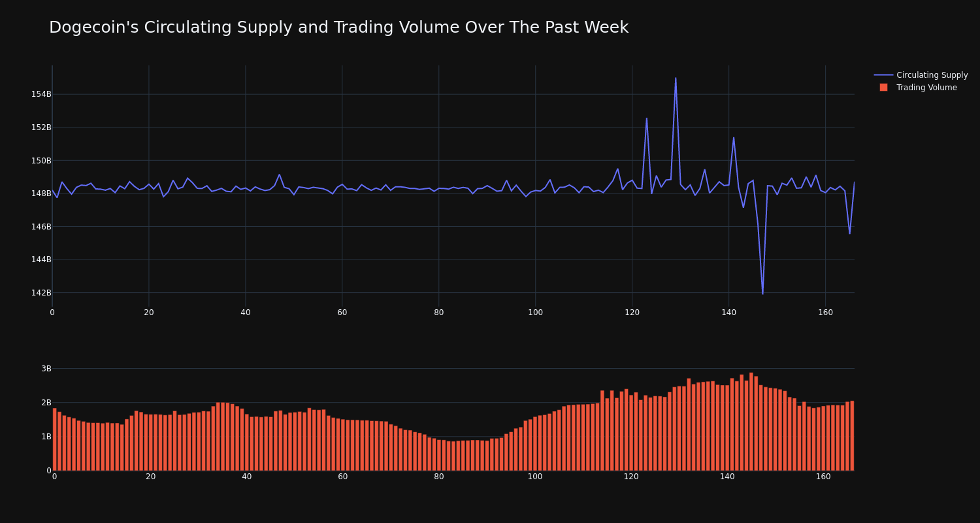Image resolution: width=980 pixels, height=523 pixels.
Task: Click the first trading volume bar at 0
Action: [x=54, y=439]
